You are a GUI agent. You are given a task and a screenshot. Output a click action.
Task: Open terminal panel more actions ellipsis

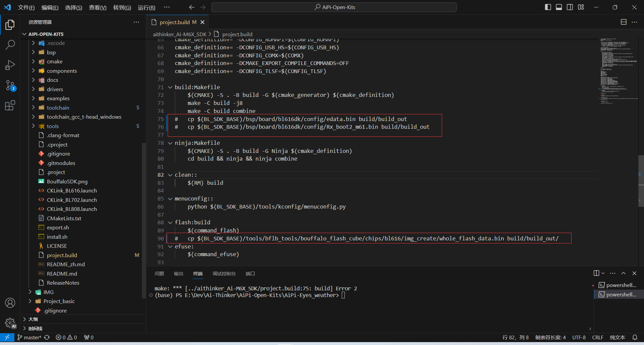pyautogui.click(x=612, y=273)
